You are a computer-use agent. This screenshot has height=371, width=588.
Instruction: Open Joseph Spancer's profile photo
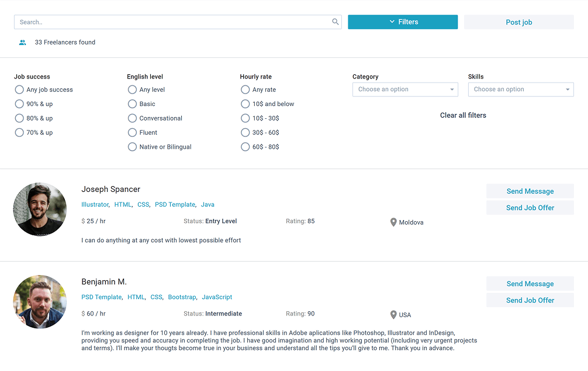(x=40, y=209)
